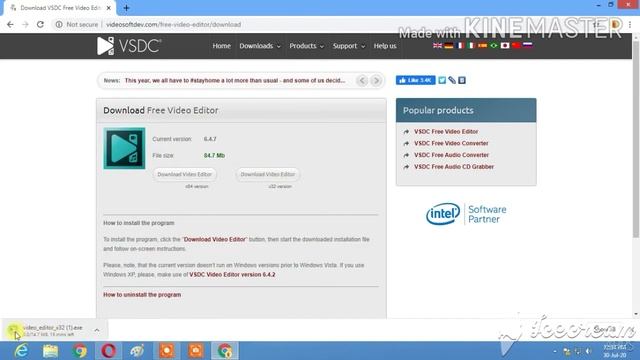Open VSDC Free Video Converter link
Image resolution: width=640 pixels, height=360 pixels.
click(451, 143)
